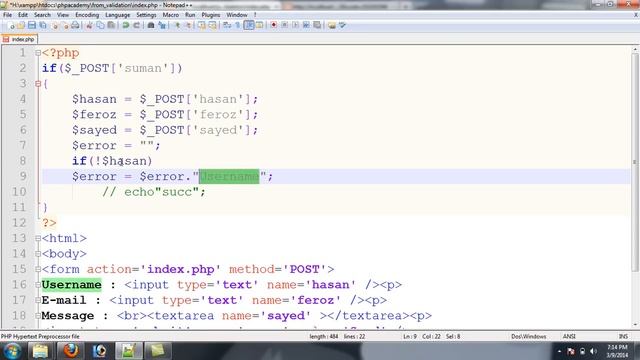The height and width of the screenshot is (360, 640).
Task: Open the Edit menu
Action: [x=23, y=15]
